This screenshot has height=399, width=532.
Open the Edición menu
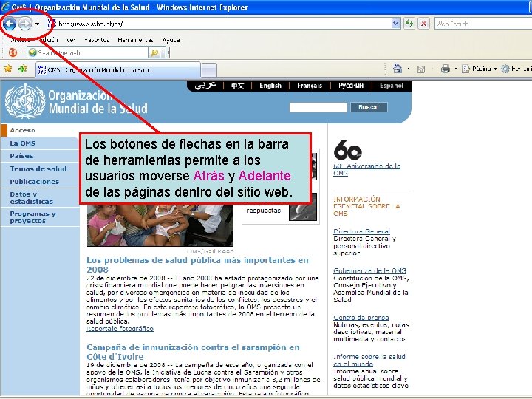pos(49,40)
